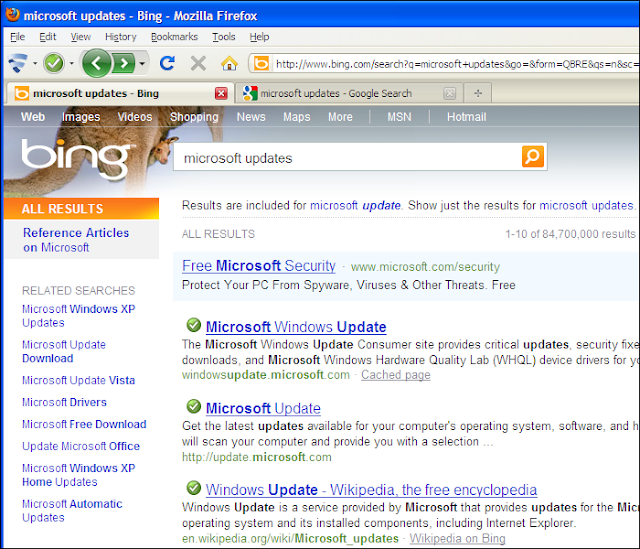Open the Microsoft Update result title
This screenshot has height=549, width=640.
pyautogui.click(x=263, y=408)
